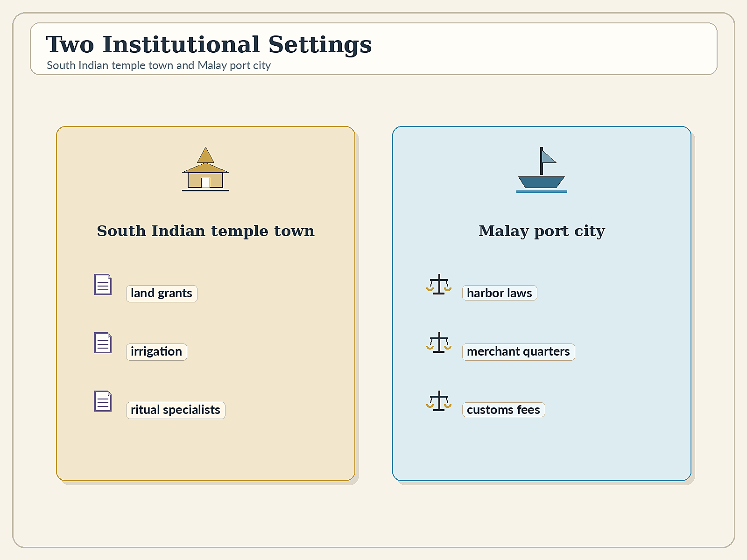The image size is (747, 560).
Task: Click the scales icon beside merchant quarters
Action: [439, 343]
